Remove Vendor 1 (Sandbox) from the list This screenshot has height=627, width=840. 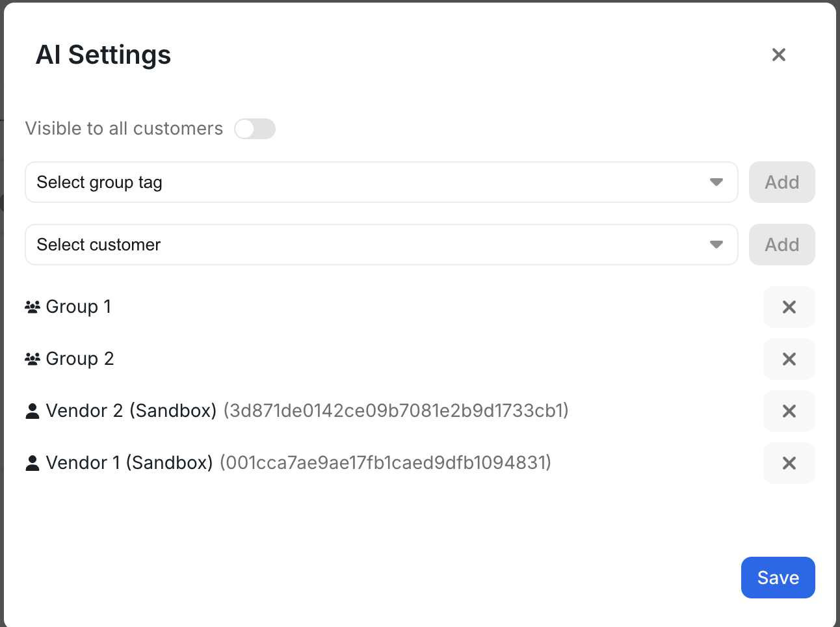pyautogui.click(x=789, y=462)
